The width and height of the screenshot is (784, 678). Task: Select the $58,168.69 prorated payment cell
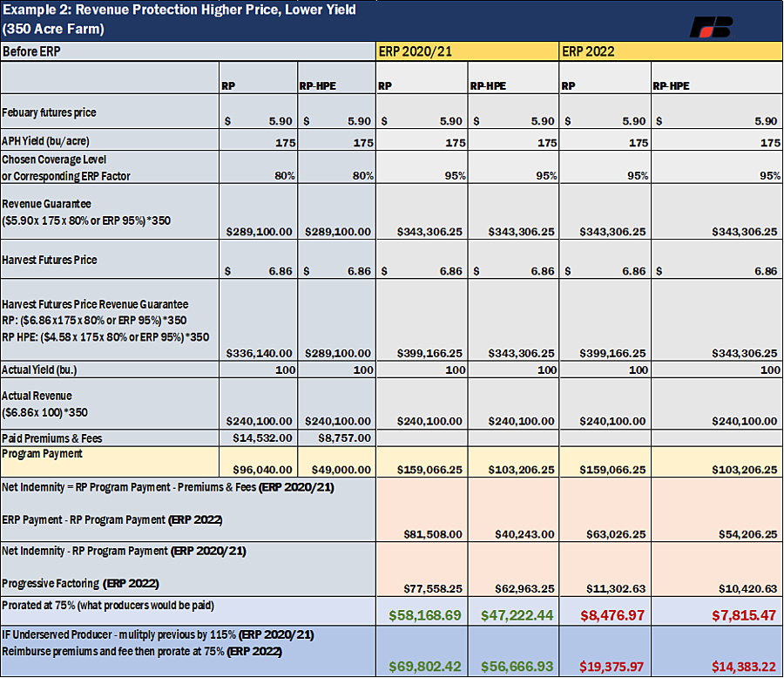422,611
